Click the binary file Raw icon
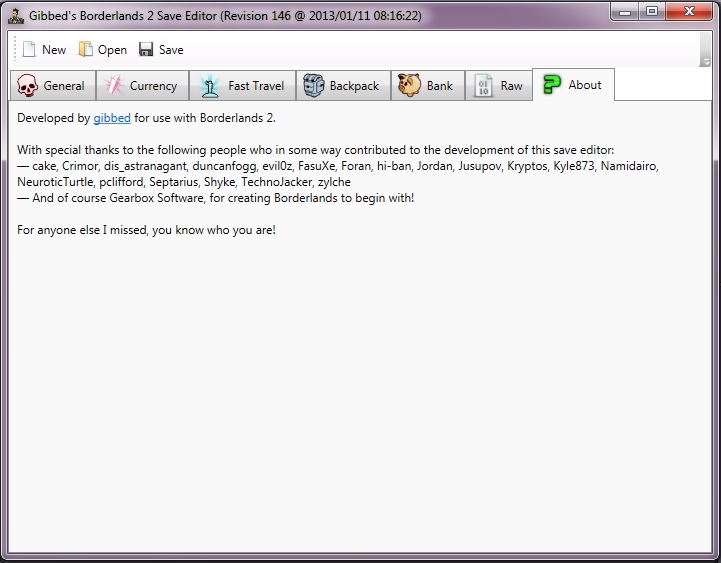The image size is (721, 563). [x=483, y=86]
